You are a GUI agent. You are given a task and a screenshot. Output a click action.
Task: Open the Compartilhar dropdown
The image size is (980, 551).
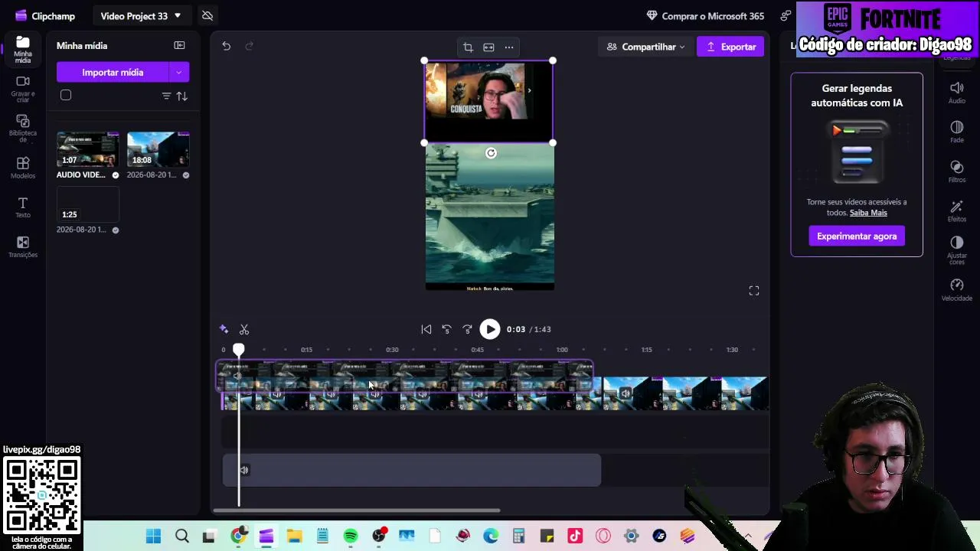tap(645, 47)
